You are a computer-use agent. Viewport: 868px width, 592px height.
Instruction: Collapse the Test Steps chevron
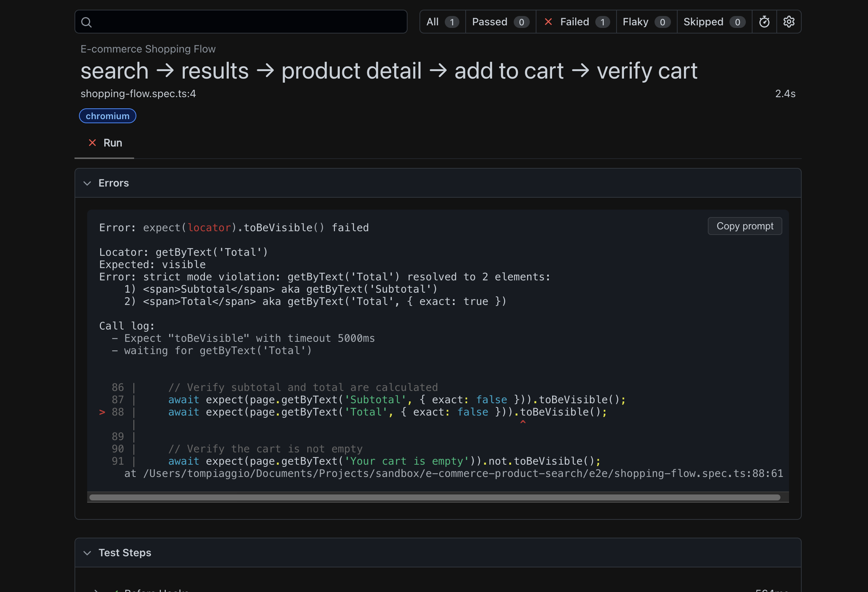pyautogui.click(x=87, y=553)
